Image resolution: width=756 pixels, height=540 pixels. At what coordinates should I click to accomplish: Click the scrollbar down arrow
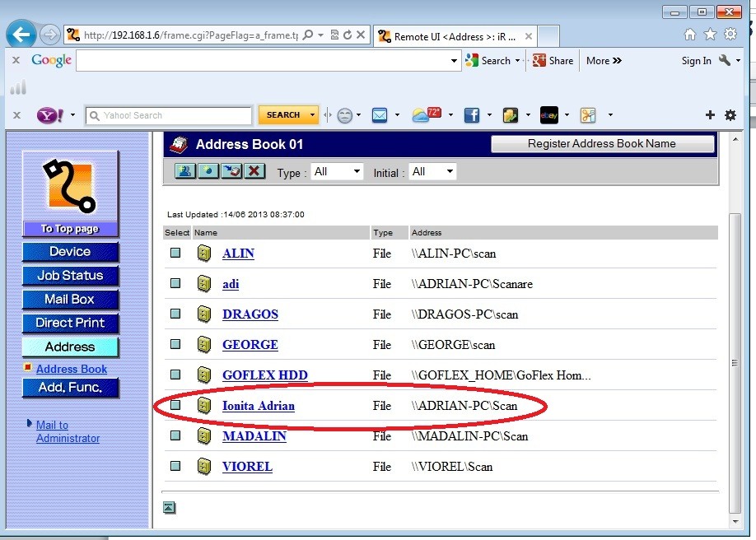point(735,521)
